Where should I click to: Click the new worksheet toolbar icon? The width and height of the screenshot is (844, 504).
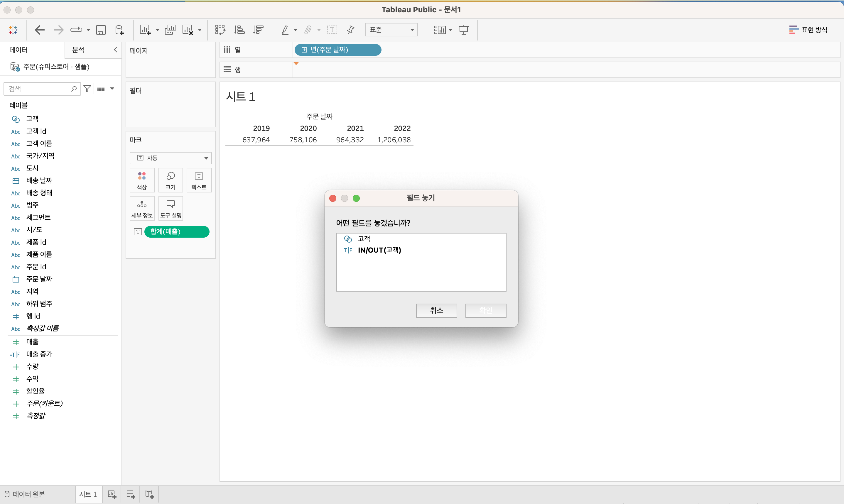click(145, 30)
